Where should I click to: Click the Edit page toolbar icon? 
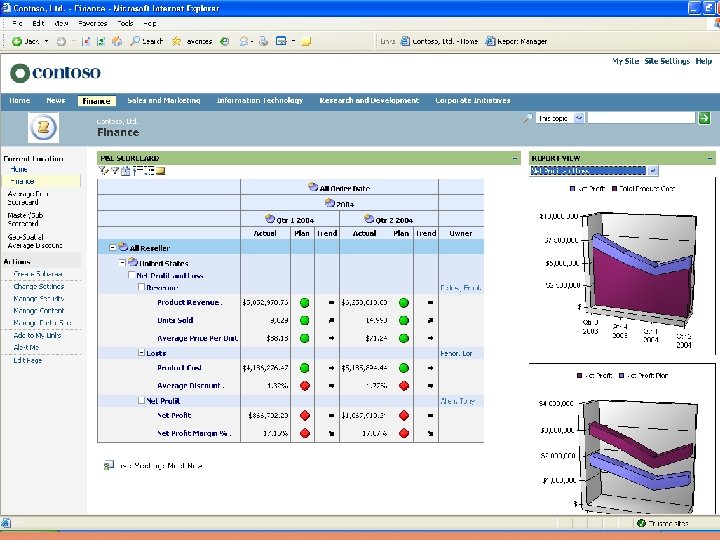tap(281, 41)
